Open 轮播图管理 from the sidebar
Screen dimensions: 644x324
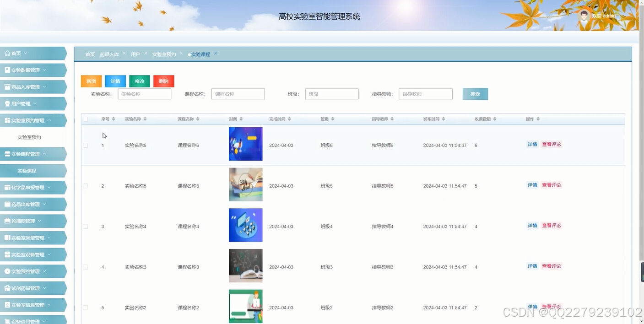pyautogui.click(x=7, y=221)
